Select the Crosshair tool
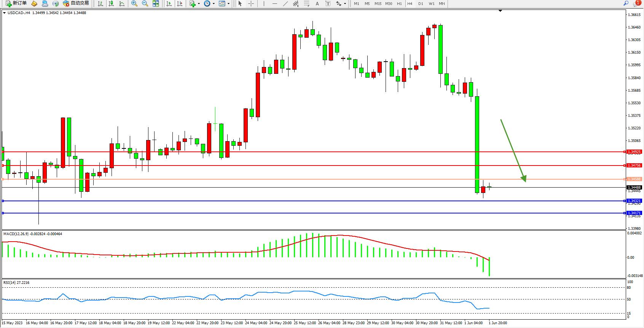 (x=251, y=3)
